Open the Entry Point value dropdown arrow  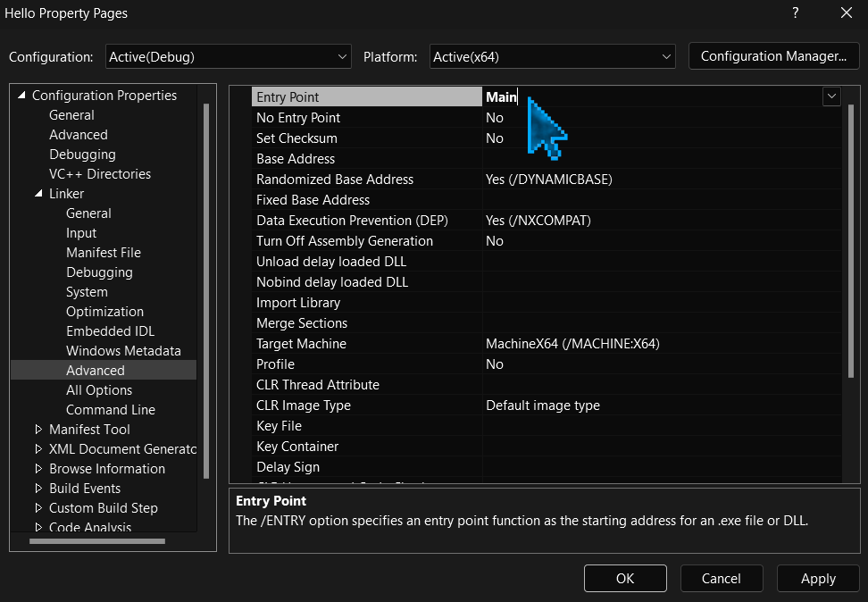tap(830, 96)
